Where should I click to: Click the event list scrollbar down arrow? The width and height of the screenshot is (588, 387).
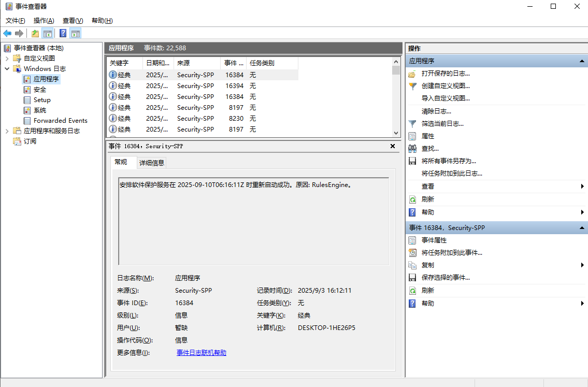(x=396, y=133)
